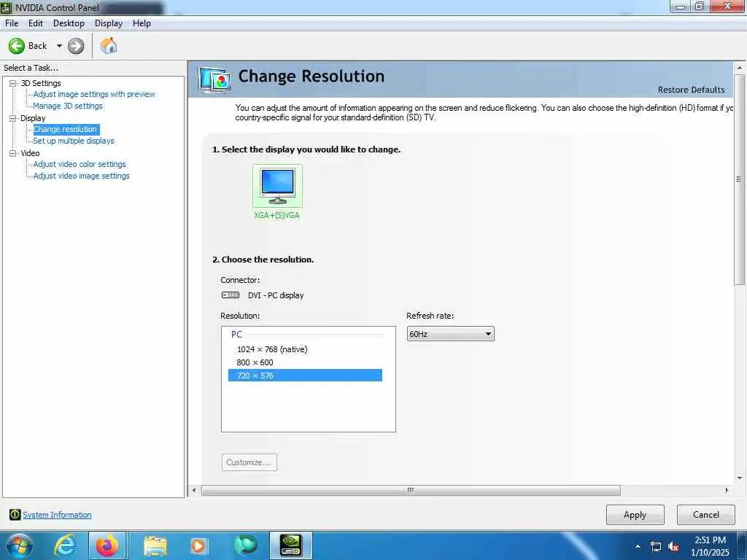This screenshot has height=560, width=747.
Task: Click the green Back arrow icon
Action: point(17,46)
